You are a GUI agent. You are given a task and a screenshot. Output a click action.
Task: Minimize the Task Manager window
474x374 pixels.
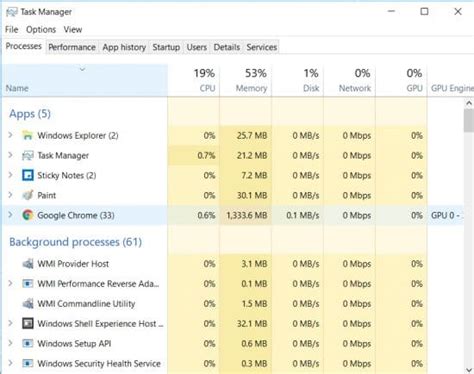tap(391, 12)
